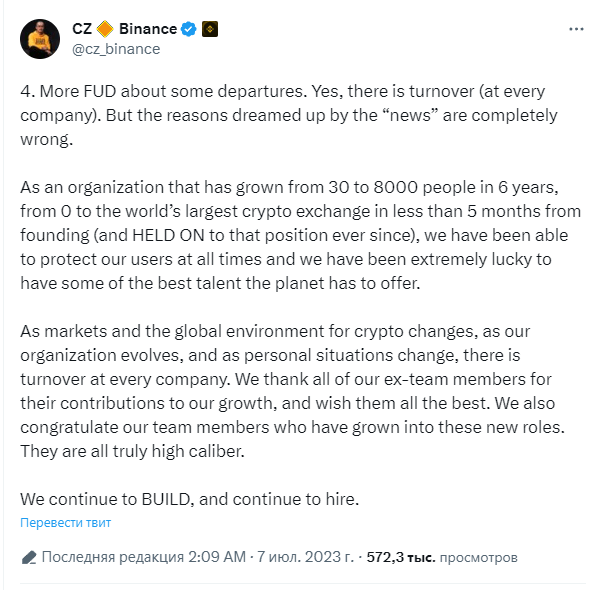Click the orange diamond emoji in name
This screenshot has width=595, height=590.
coord(105,29)
